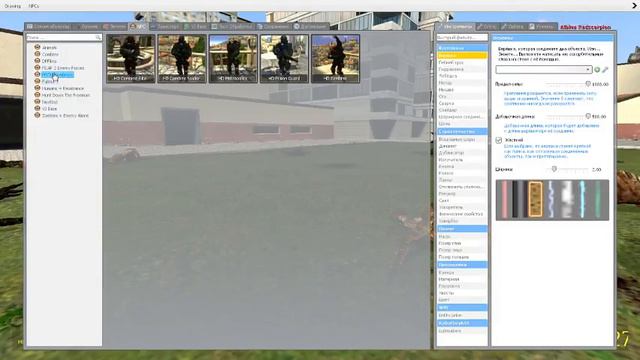Collapse the top constraints category header
Screen dimensions: 640x360
[462, 48]
